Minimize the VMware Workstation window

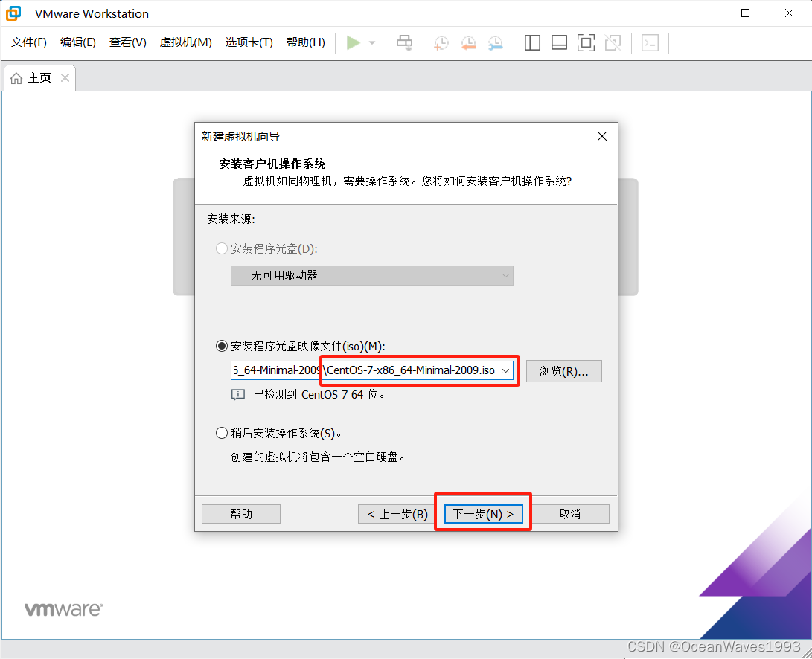700,13
